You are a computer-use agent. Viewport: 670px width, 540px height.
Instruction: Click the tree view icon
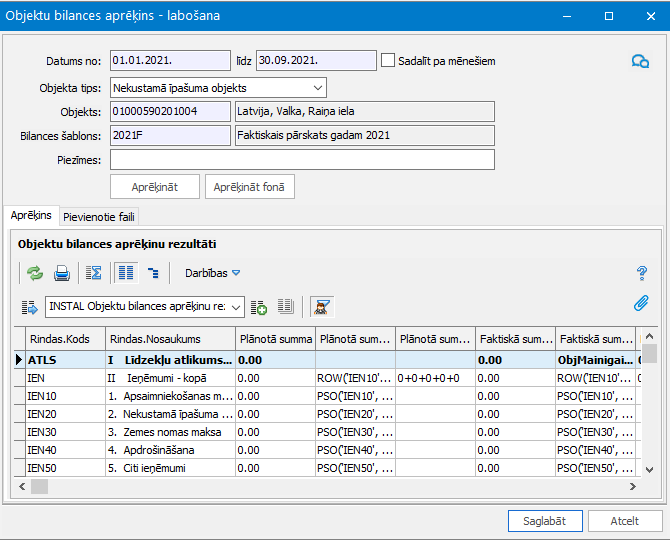point(153,272)
